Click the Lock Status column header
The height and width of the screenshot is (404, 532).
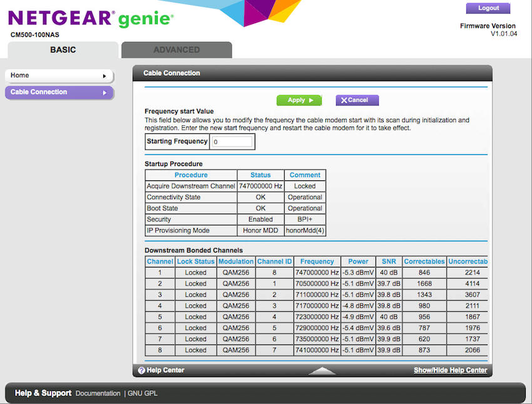click(196, 261)
